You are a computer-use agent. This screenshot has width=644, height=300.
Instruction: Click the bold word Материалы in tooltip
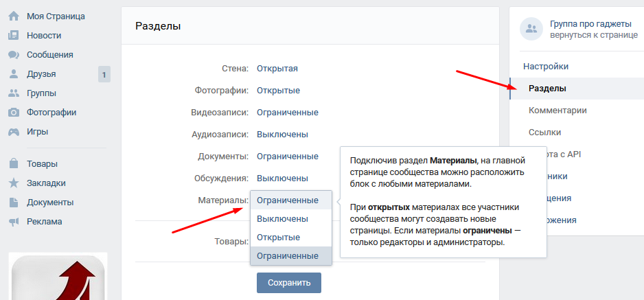coord(454,160)
